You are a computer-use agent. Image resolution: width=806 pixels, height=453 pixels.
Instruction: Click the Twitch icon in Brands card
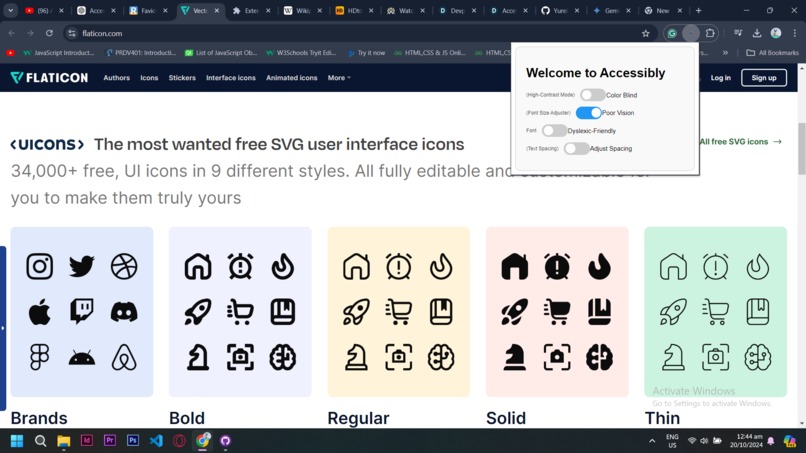(x=82, y=312)
